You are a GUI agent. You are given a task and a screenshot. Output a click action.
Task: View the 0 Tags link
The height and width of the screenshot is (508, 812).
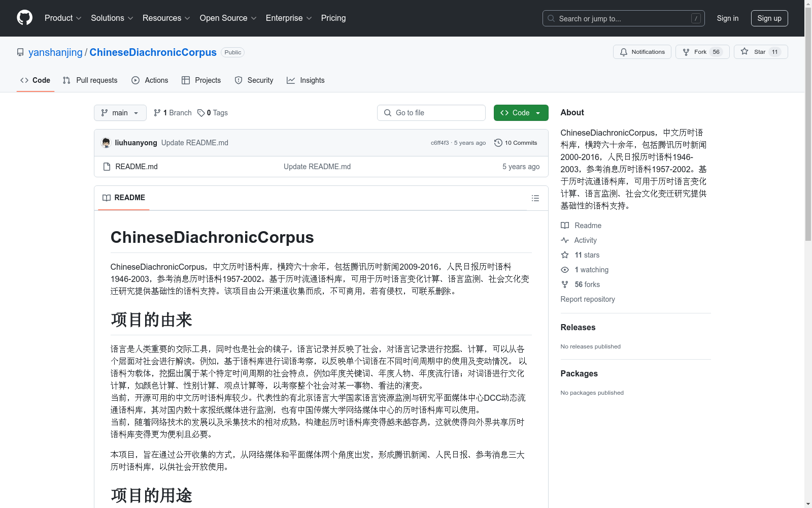(213, 113)
